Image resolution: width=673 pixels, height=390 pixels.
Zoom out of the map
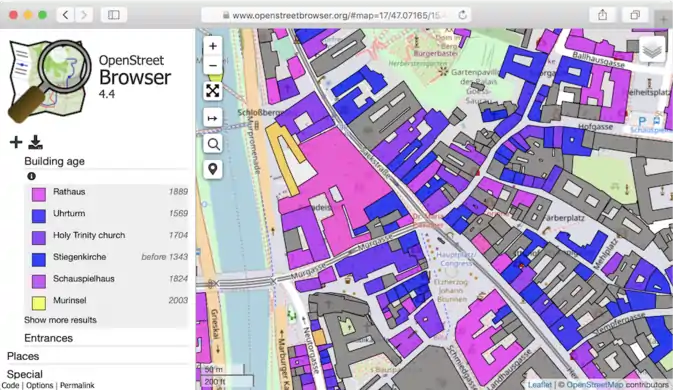(x=213, y=66)
